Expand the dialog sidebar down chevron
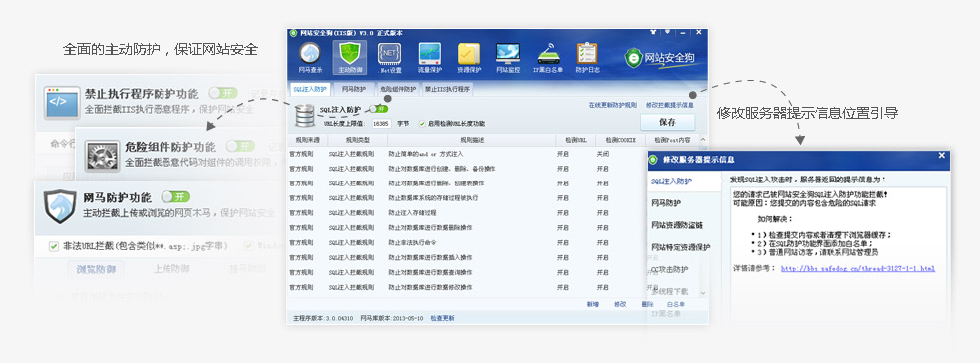The height and width of the screenshot is (363, 980). pos(703,292)
